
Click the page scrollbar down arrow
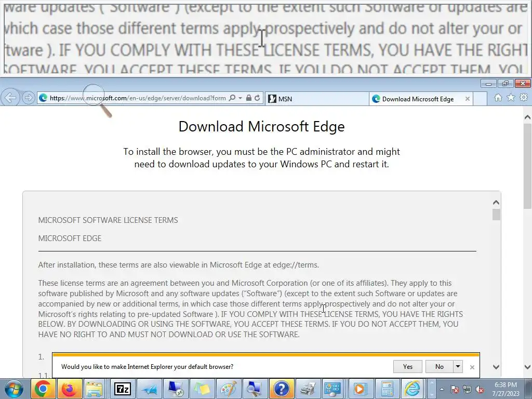528,367
